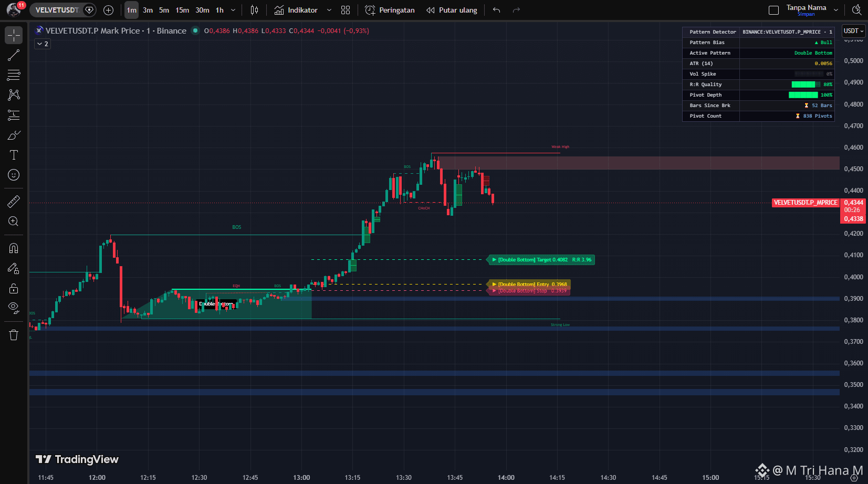Select the brush drawing tool

point(14,135)
